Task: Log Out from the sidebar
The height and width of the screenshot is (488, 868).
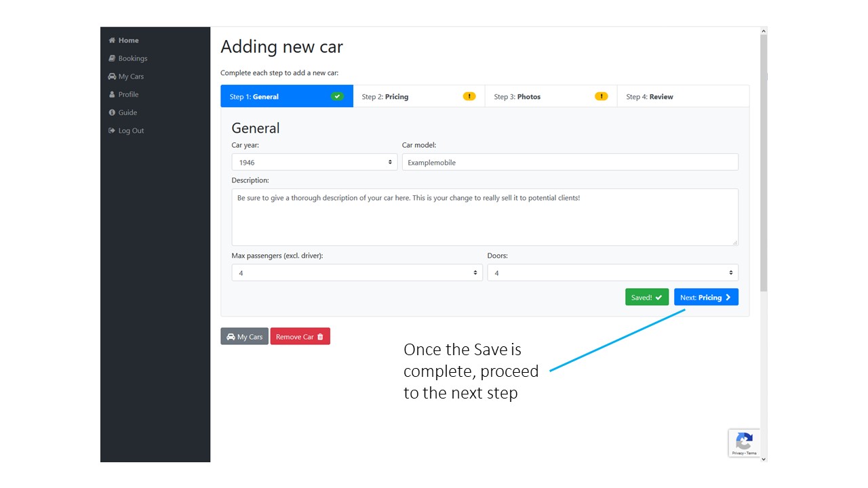Action: pos(126,131)
